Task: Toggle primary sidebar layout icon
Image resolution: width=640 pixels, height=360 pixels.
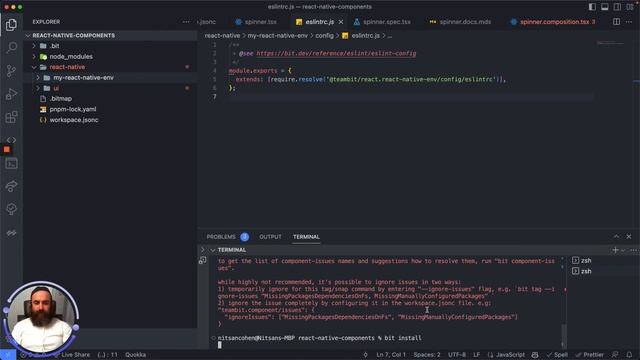Action: point(592,7)
